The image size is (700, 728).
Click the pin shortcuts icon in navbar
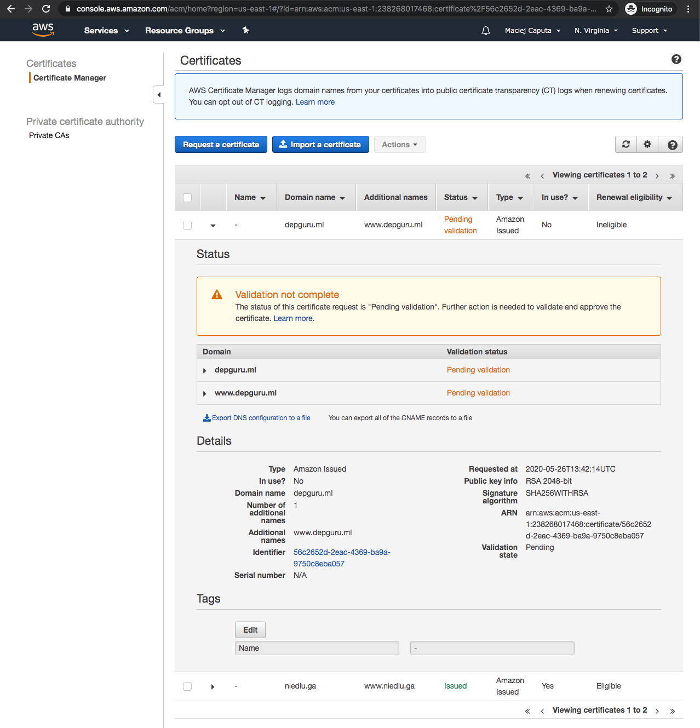pyautogui.click(x=246, y=30)
